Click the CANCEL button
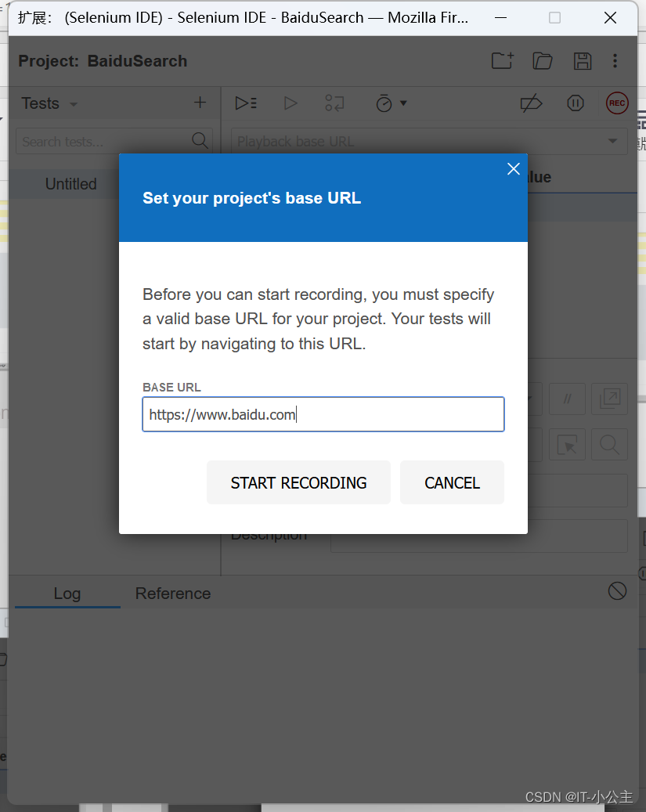The image size is (646, 812). pos(452,482)
